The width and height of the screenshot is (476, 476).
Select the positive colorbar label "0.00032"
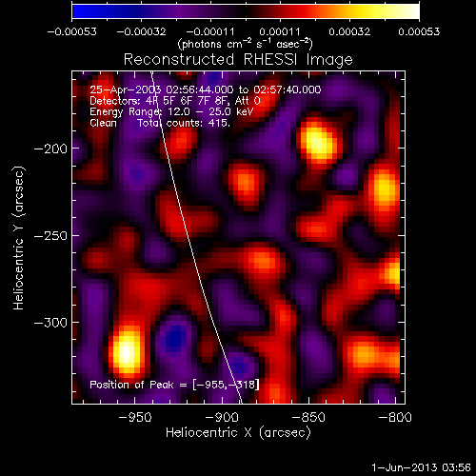coord(349,31)
